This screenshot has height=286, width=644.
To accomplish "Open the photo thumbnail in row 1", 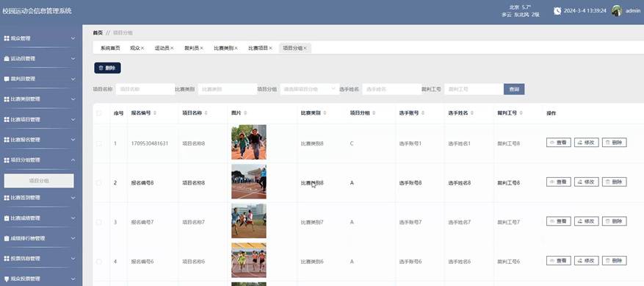I will pyautogui.click(x=248, y=142).
